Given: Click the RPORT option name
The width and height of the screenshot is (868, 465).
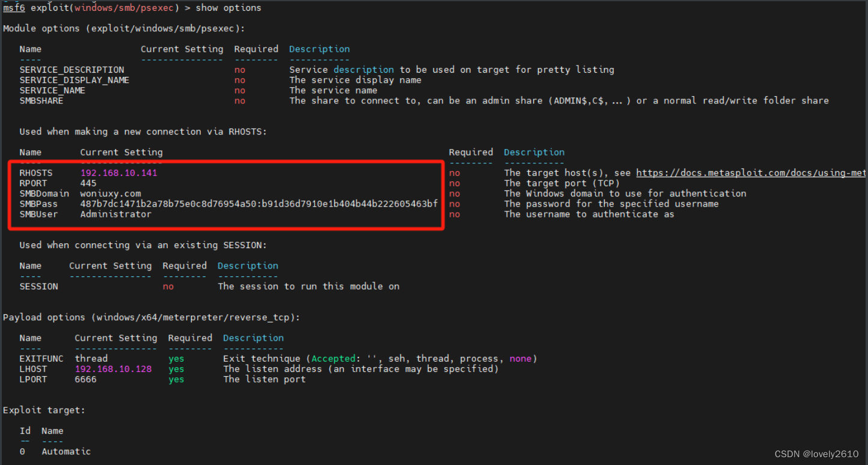Looking at the screenshot, I should pos(33,183).
